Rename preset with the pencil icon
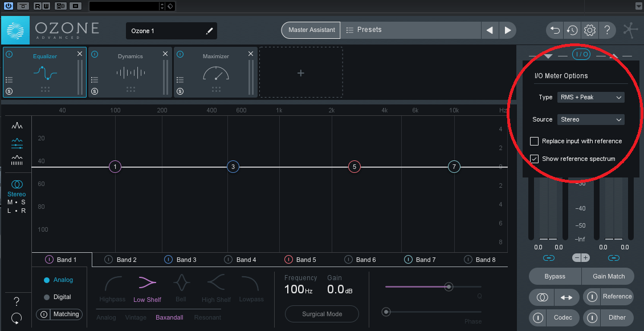The width and height of the screenshot is (644, 331). click(209, 31)
